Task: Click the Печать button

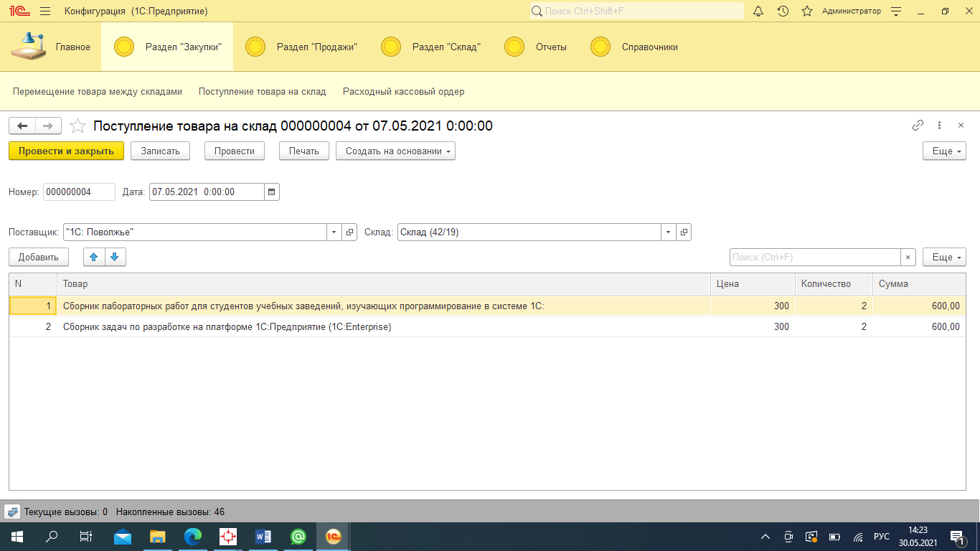Action: (304, 151)
